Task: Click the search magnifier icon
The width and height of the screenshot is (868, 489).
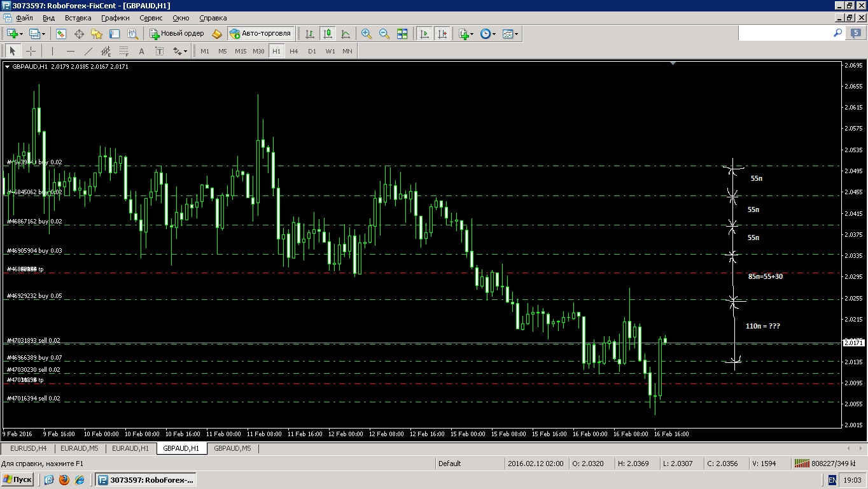Action: pos(837,33)
